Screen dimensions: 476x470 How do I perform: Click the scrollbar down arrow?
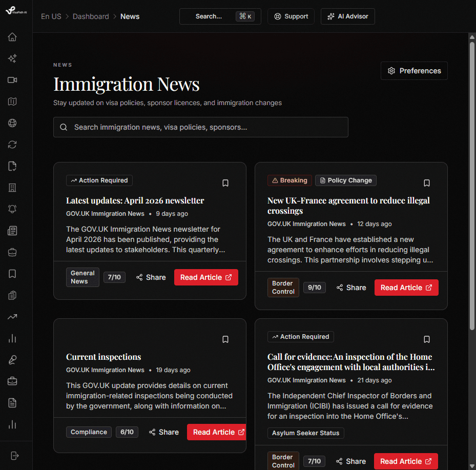[x=472, y=466]
